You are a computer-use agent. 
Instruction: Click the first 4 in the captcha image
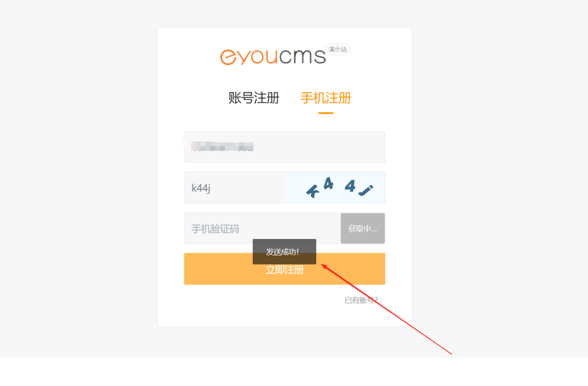328,183
